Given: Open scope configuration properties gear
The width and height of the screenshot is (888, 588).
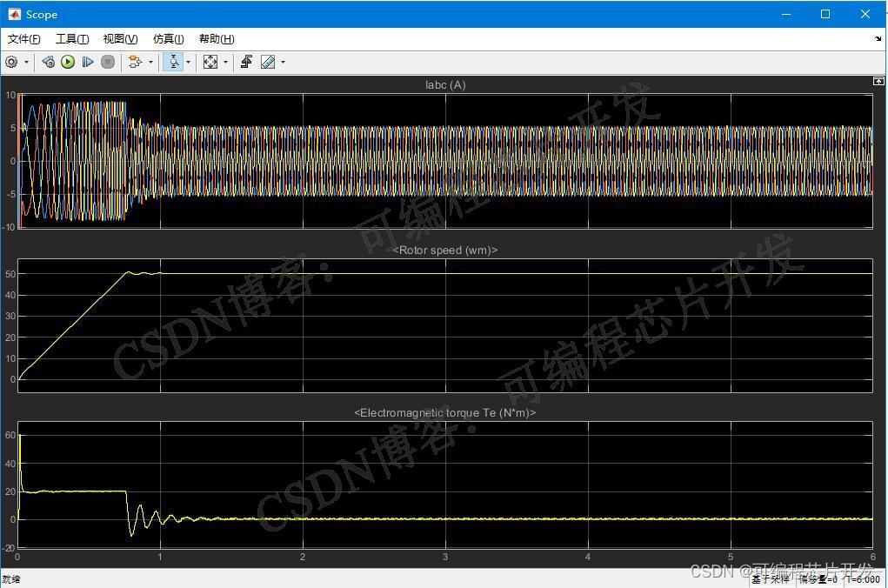Looking at the screenshot, I should point(11,62).
